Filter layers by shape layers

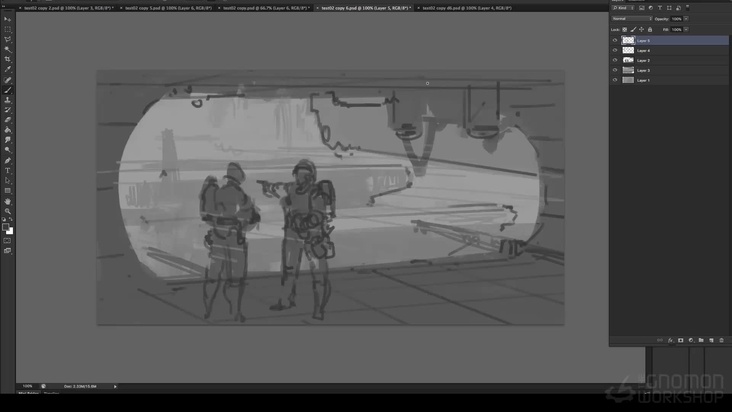coord(669,8)
